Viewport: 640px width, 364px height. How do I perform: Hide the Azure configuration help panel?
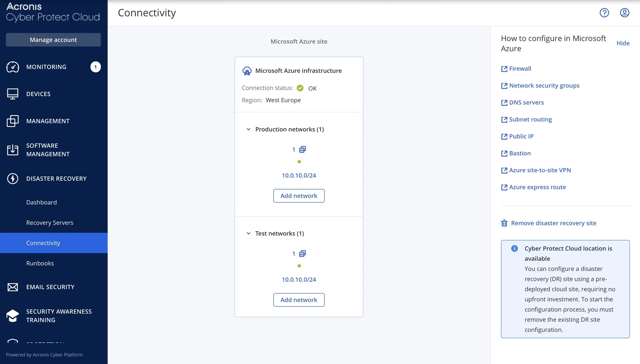click(623, 43)
